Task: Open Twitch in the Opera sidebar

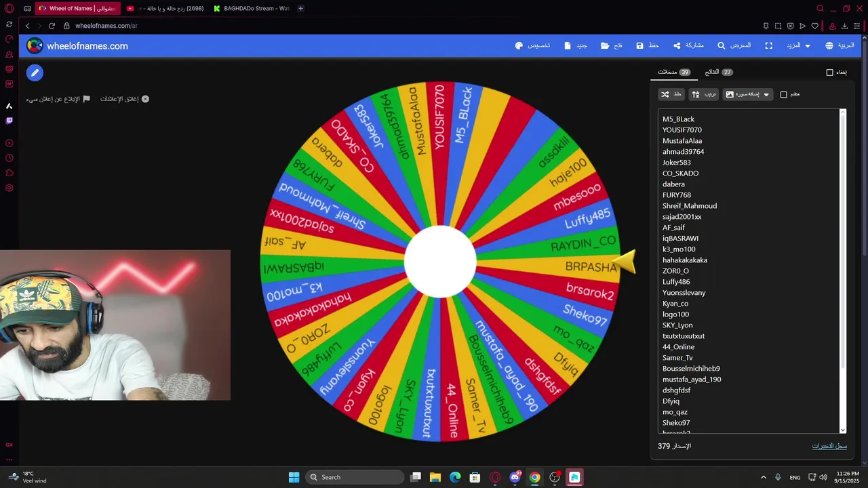Action: tap(9, 121)
